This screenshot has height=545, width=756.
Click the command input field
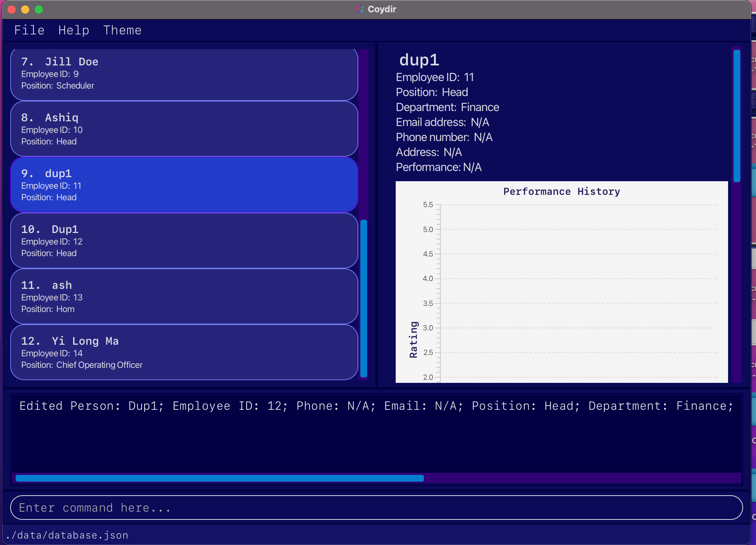coord(376,508)
